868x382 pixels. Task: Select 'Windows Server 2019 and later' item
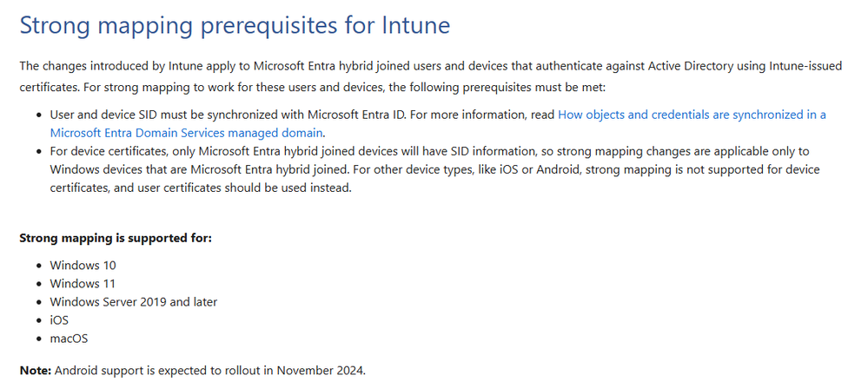(134, 302)
